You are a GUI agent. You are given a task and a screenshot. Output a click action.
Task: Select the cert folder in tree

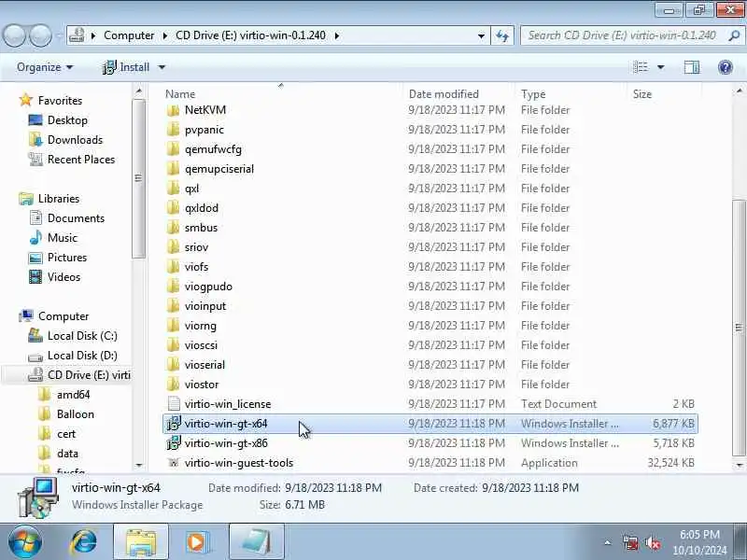66,434
